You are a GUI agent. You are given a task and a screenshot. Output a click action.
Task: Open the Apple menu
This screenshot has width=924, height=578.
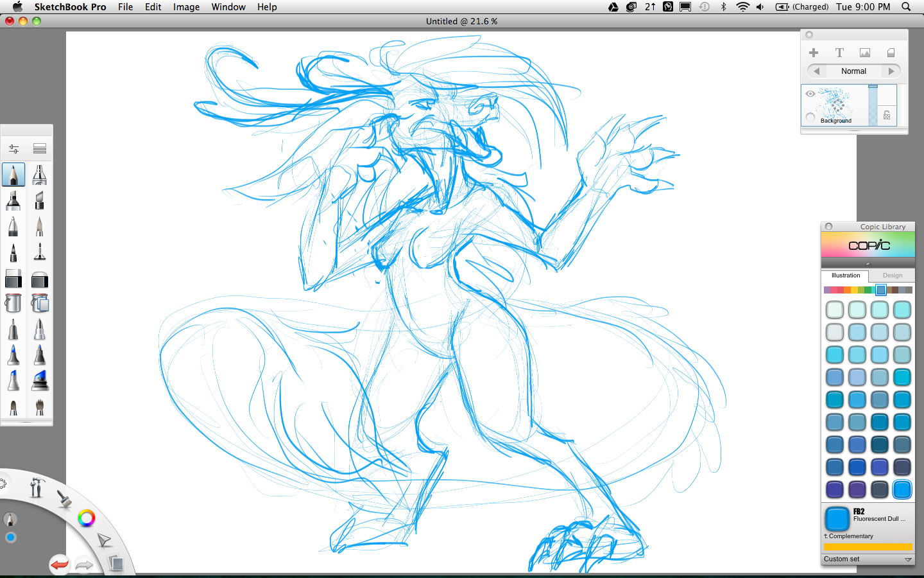coord(17,7)
